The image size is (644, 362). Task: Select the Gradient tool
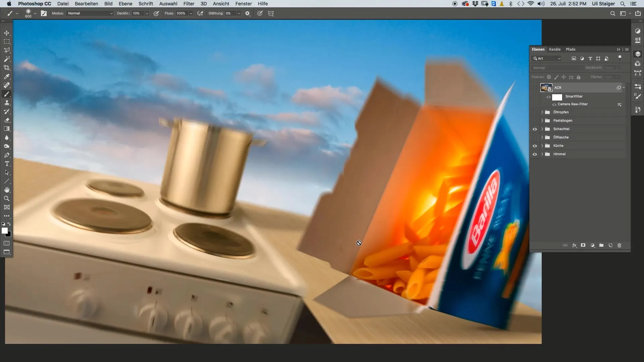point(7,129)
